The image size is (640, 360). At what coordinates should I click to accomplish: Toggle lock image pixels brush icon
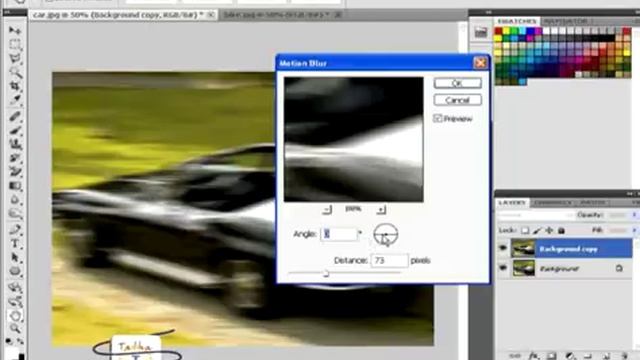point(537,231)
